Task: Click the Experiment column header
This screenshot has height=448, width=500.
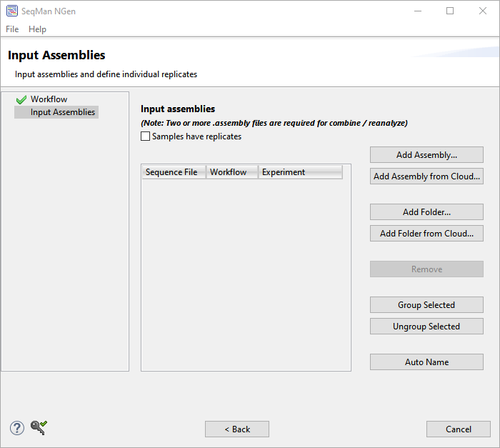Action: (x=284, y=172)
